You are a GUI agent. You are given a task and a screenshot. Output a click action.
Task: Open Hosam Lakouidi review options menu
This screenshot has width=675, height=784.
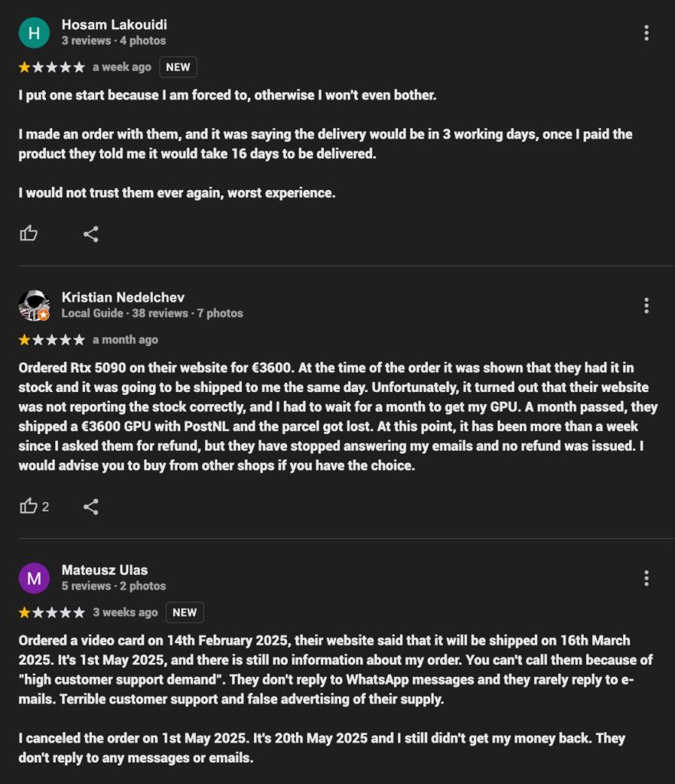pyautogui.click(x=647, y=33)
